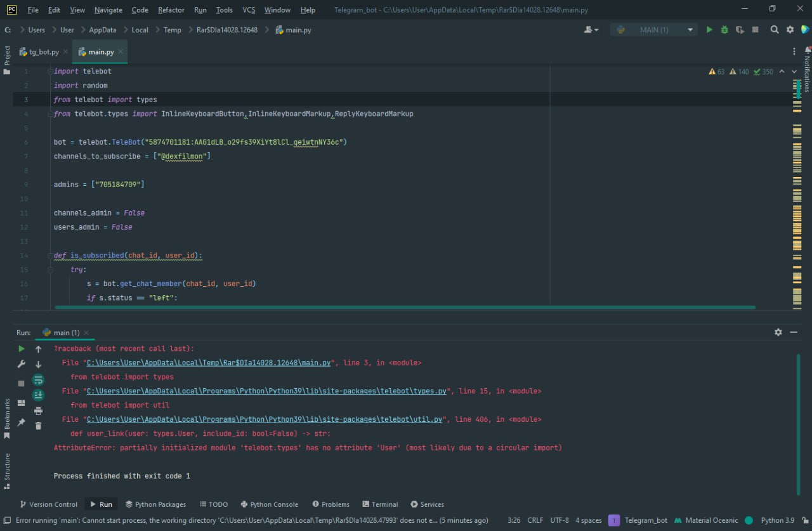Rerun 'main' using the green play icon
This screenshot has height=531, width=812.
(21, 349)
